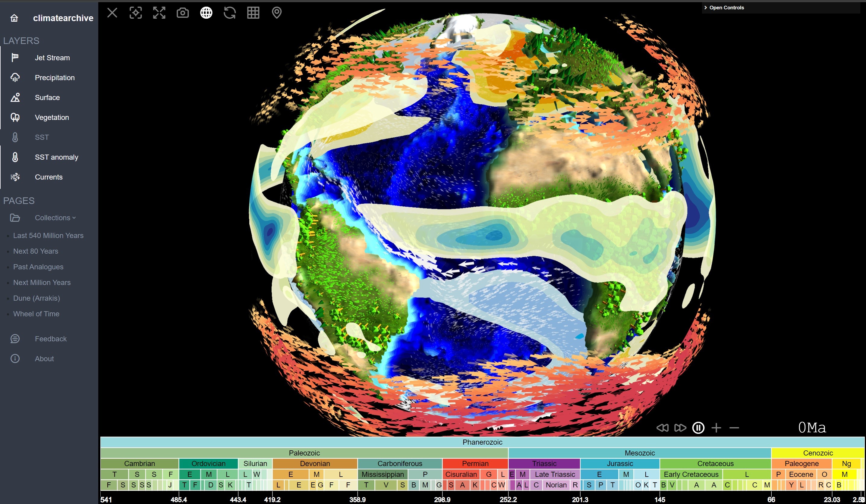Image resolution: width=866 pixels, height=504 pixels.
Task: Jump to the Devonian period
Action: pyautogui.click(x=315, y=463)
